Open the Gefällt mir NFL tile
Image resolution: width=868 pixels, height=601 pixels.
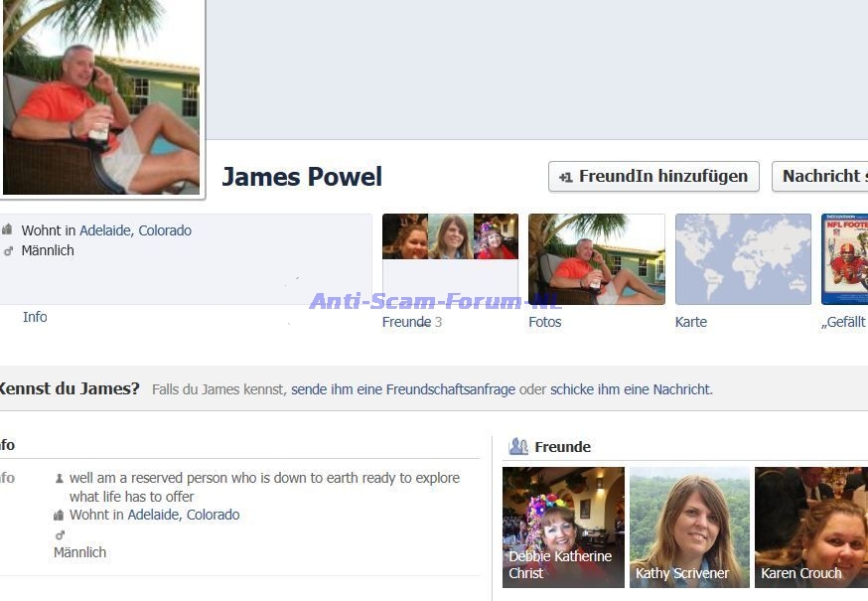pyautogui.click(x=845, y=258)
